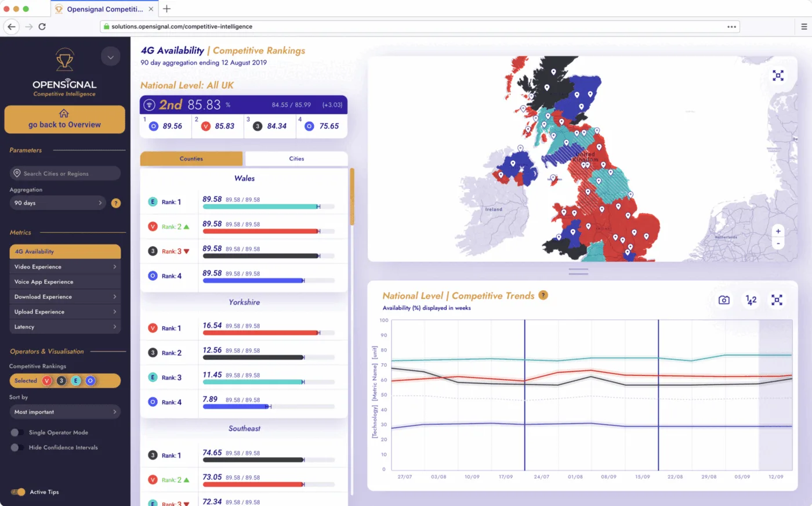
Task: Reload the page with refresh icon
Action: coord(42,27)
